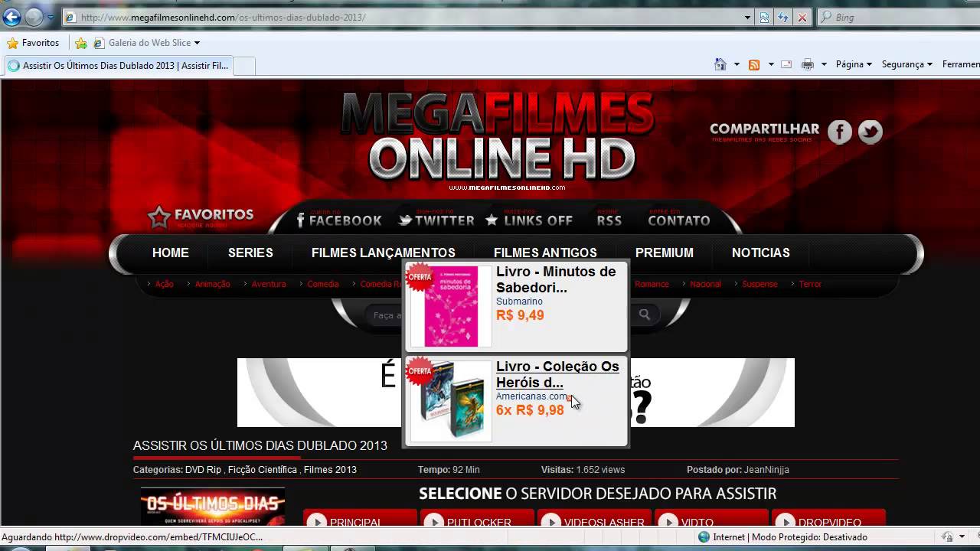Select the Animação category
The width and height of the screenshot is (980, 551).
coord(212,284)
